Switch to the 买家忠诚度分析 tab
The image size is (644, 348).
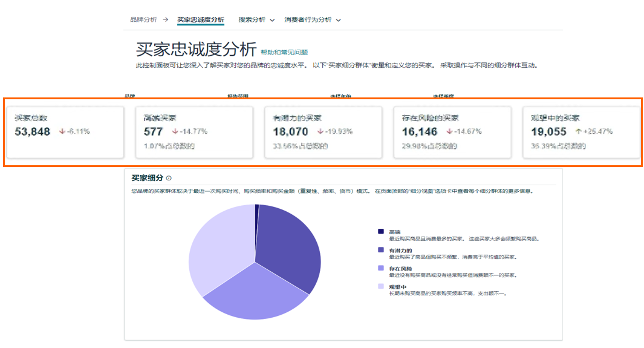[201, 19]
